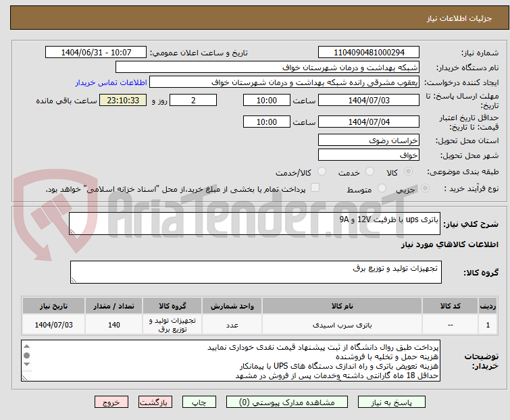The height and width of the screenshot is (420, 510).
Task: Click the شرح کلی نیاز text area
Action: click(255, 224)
